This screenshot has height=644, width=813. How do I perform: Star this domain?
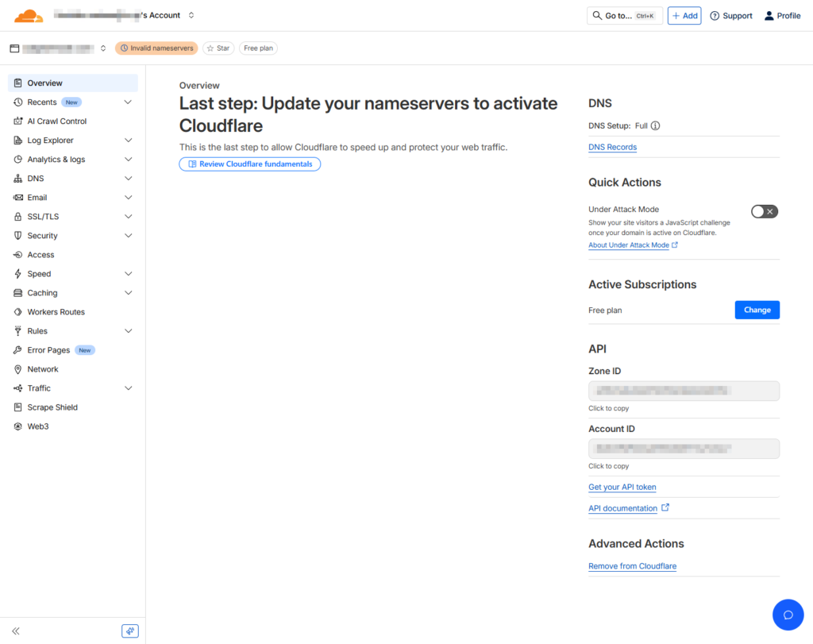point(218,48)
